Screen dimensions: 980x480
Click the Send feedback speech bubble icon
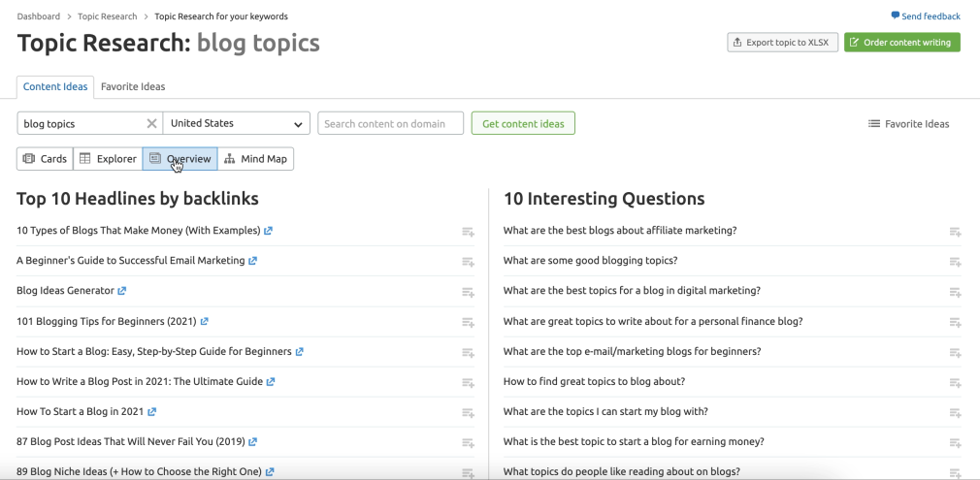pyautogui.click(x=895, y=16)
